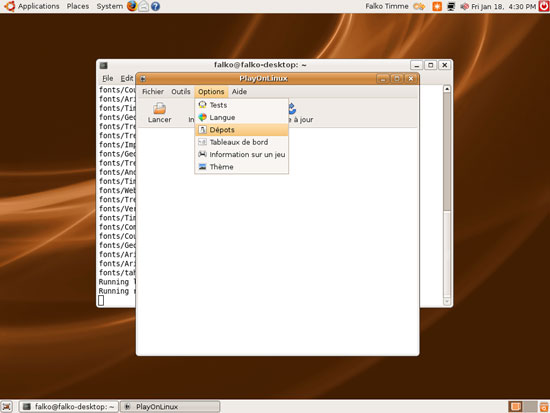Minimize the PlayOnLinux window
This screenshot has width=550, height=413.
pos(383,79)
